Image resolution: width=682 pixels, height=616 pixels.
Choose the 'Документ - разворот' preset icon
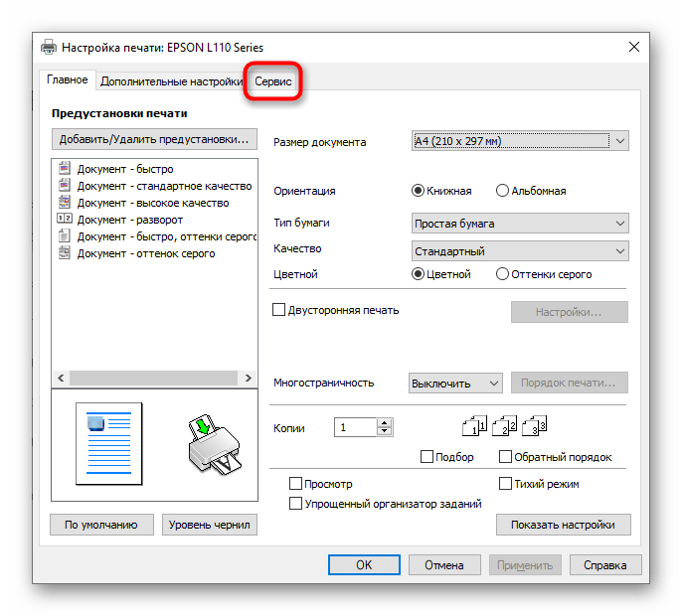tap(66, 220)
